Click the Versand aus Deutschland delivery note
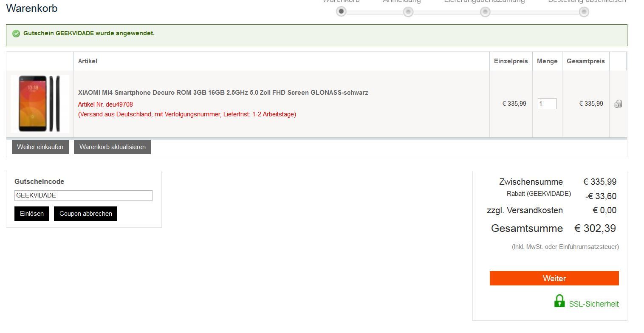 187,114
